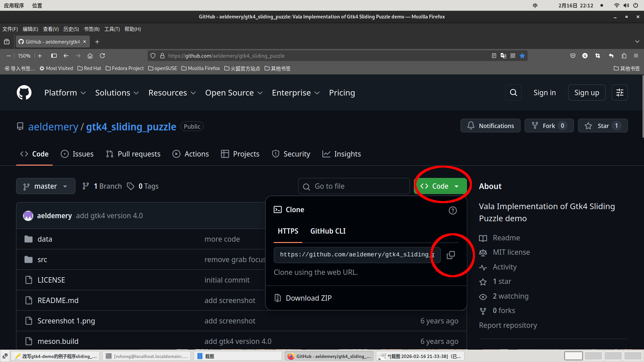Expand the Platform navigation menu
Viewport: 644px width, 362px height.
pos(65,93)
